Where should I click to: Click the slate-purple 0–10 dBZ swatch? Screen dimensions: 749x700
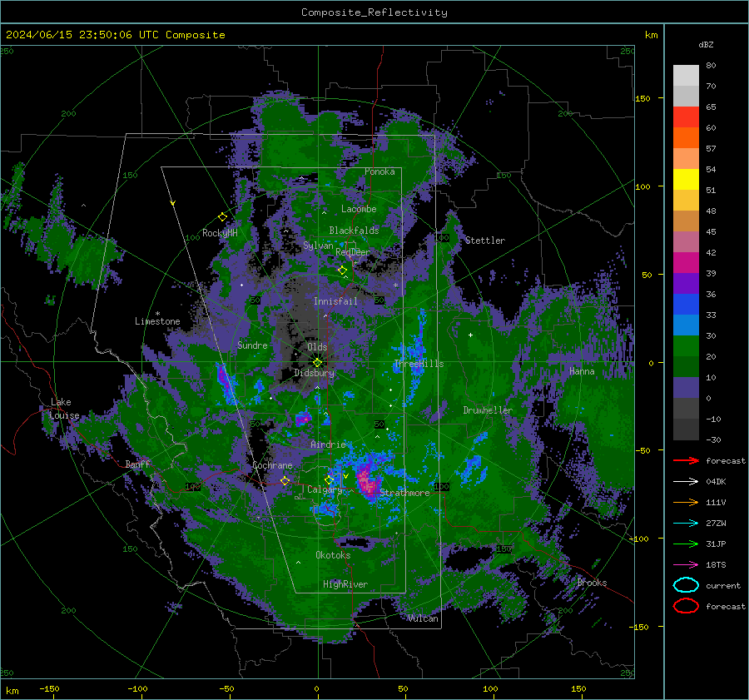[686, 388]
